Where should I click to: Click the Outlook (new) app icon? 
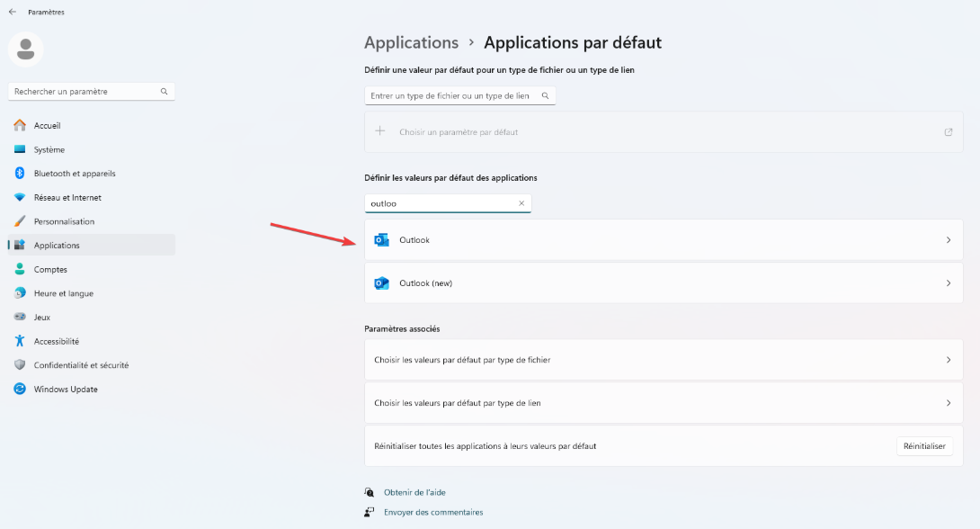click(x=381, y=283)
